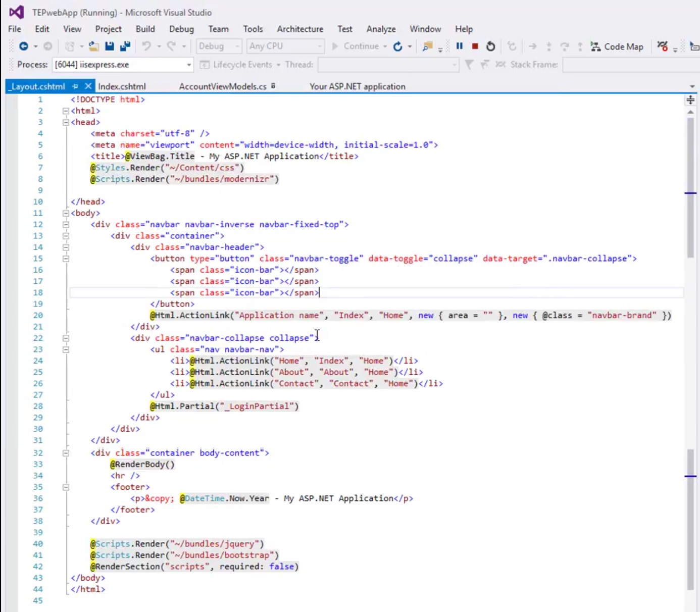Click the Step Into icon
700x612 pixels.
[548, 46]
